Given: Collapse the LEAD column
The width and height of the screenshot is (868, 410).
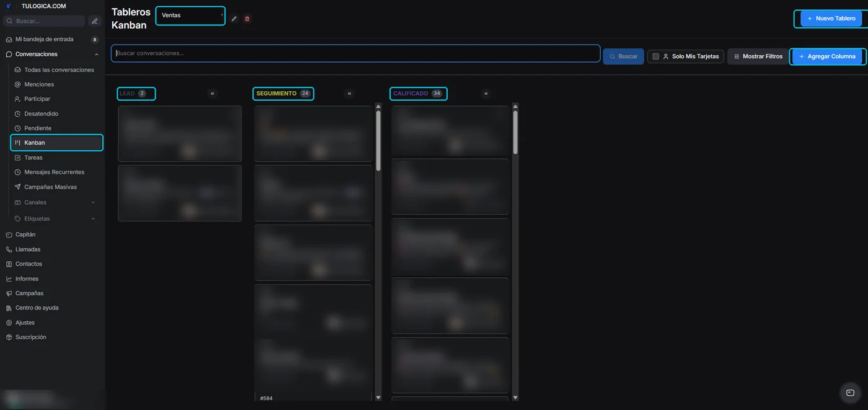Looking at the screenshot, I should pyautogui.click(x=213, y=94).
